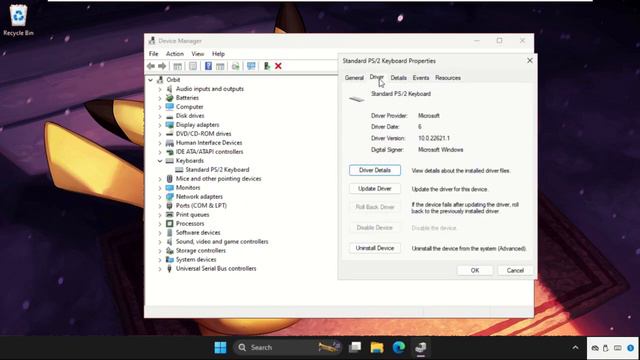Expand the Disk drives node
640x360 pixels.
[160, 116]
